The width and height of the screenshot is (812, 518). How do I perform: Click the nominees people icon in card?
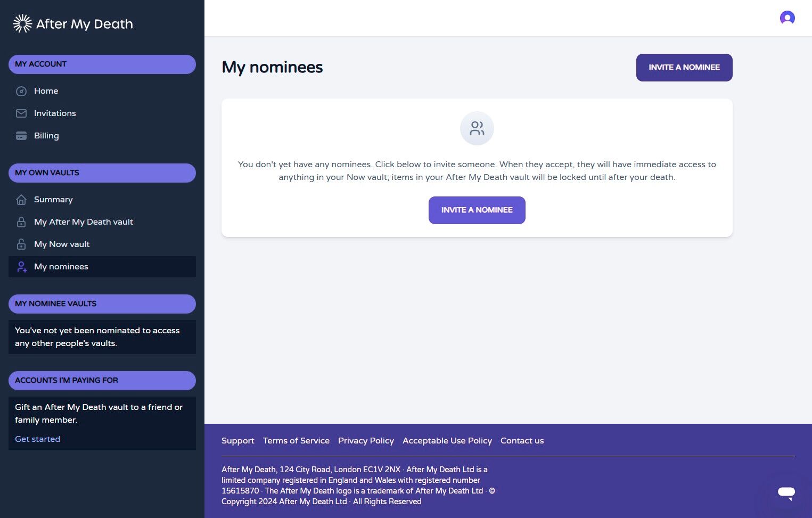pos(477,128)
